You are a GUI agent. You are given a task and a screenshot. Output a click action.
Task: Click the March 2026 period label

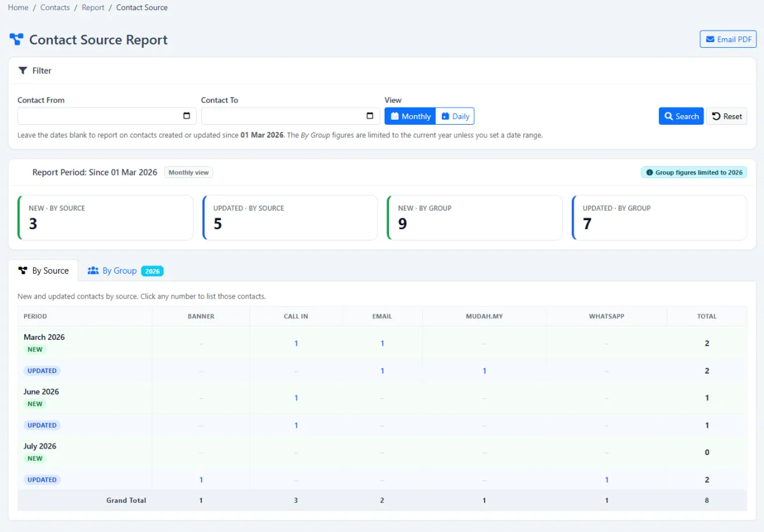tap(44, 337)
